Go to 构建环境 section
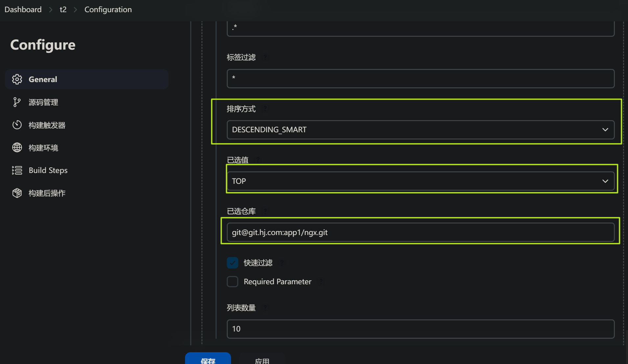This screenshot has height=364, width=628. point(87,148)
